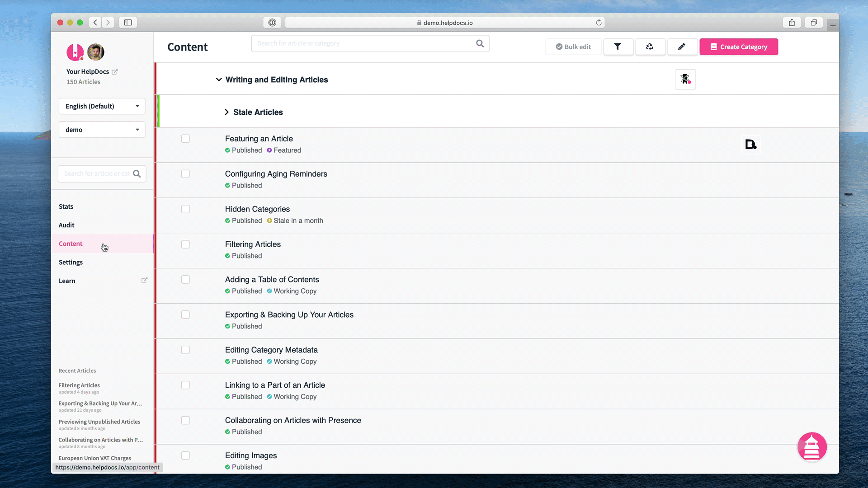Viewport: 868px width, 488px height.
Task: Check the Filtering Articles checkbox
Action: [x=185, y=244]
